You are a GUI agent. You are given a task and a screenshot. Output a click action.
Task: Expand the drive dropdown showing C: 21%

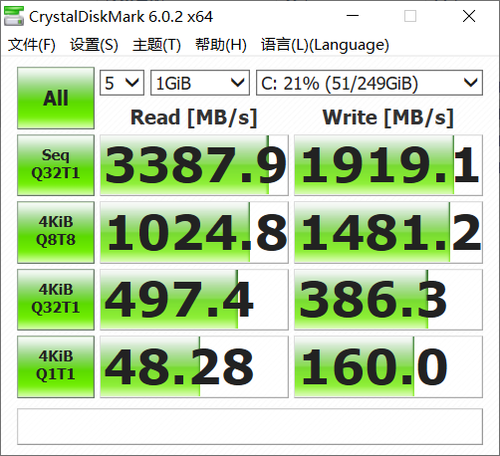coord(369,83)
